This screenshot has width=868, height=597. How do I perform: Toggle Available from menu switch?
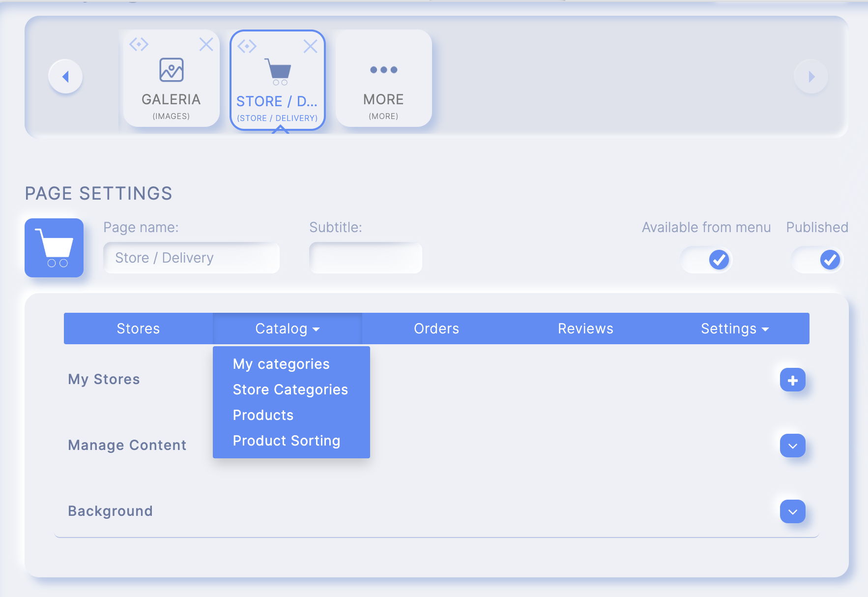pyautogui.click(x=706, y=260)
